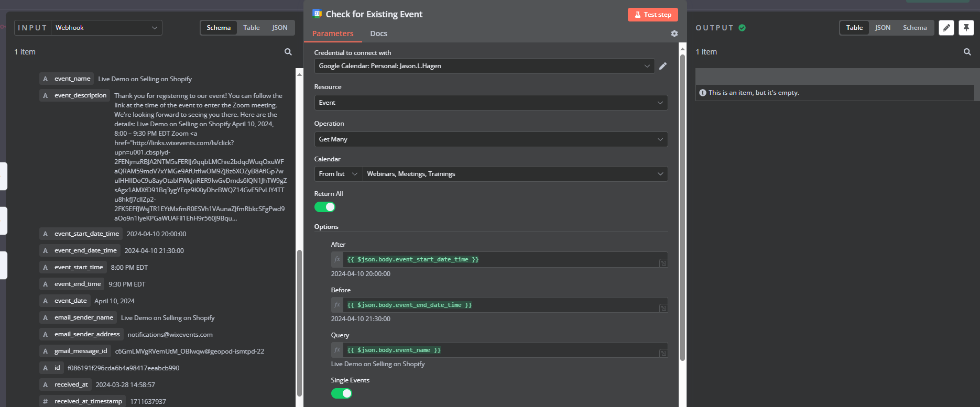Viewport: 980px width, 407px height.
Task: Pin the output data
Action: tap(966, 28)
